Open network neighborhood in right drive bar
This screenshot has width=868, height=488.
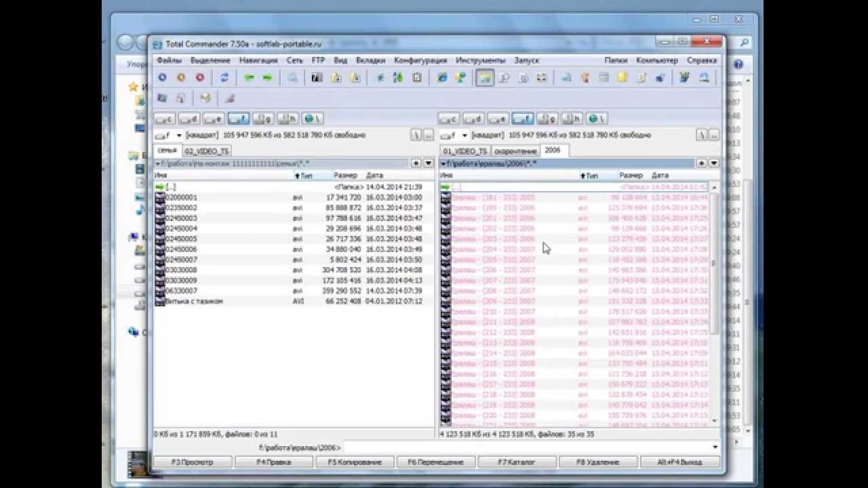tap(596, 119)
